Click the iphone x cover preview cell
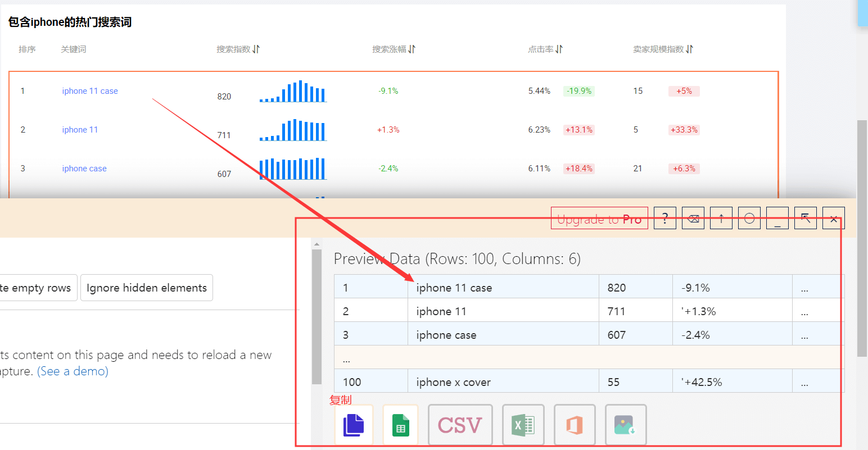Viewport: 868px width, 450px height. point(453,382)
